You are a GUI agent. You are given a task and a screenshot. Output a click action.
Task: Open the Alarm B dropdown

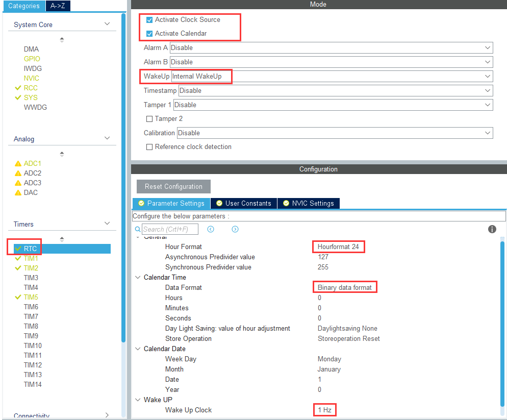pos(332,62)
